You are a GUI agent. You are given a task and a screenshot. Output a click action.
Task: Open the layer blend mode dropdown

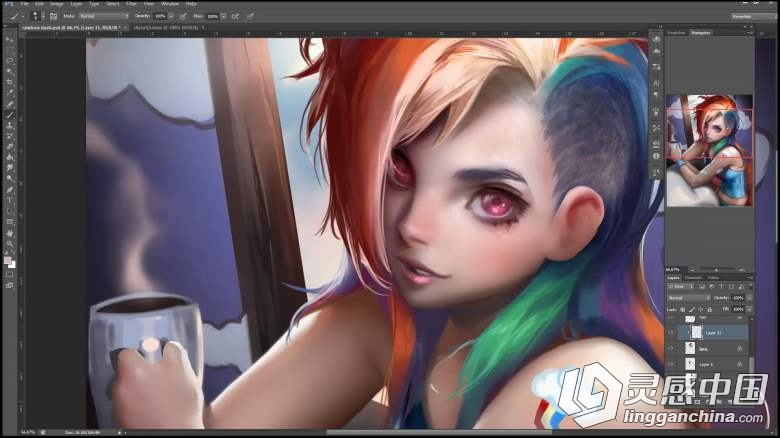tap(689, 298)
